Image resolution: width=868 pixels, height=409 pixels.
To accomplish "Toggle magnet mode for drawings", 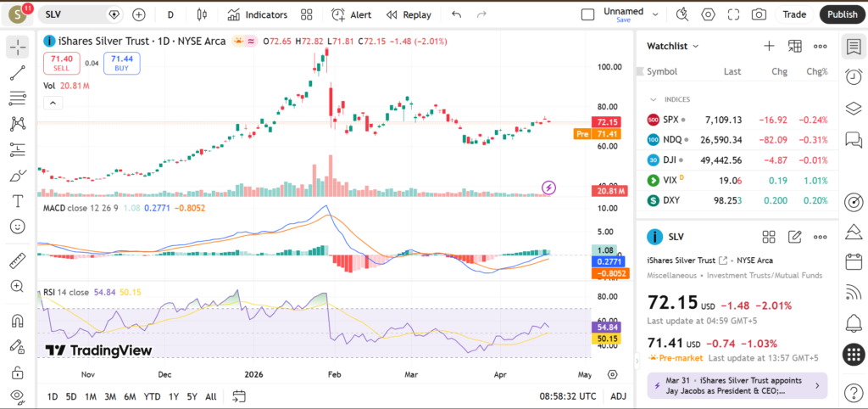I will tap(17, 321).
